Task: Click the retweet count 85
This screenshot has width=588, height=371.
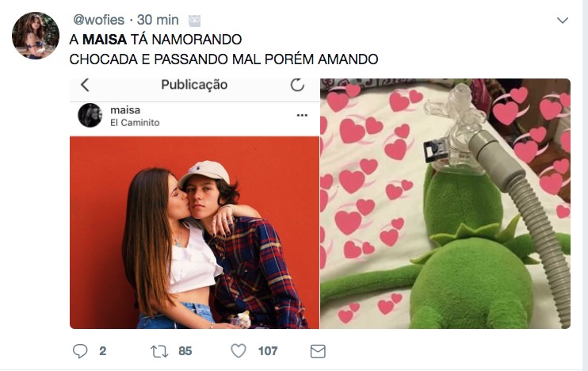Action: click(x=185, y=351)
